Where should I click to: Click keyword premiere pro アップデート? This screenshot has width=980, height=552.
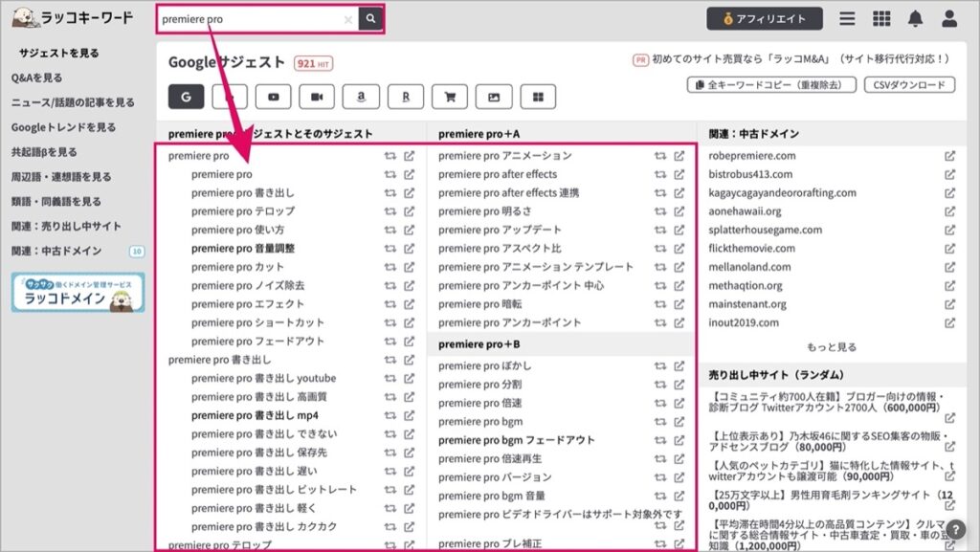click(x=500, y=230)
